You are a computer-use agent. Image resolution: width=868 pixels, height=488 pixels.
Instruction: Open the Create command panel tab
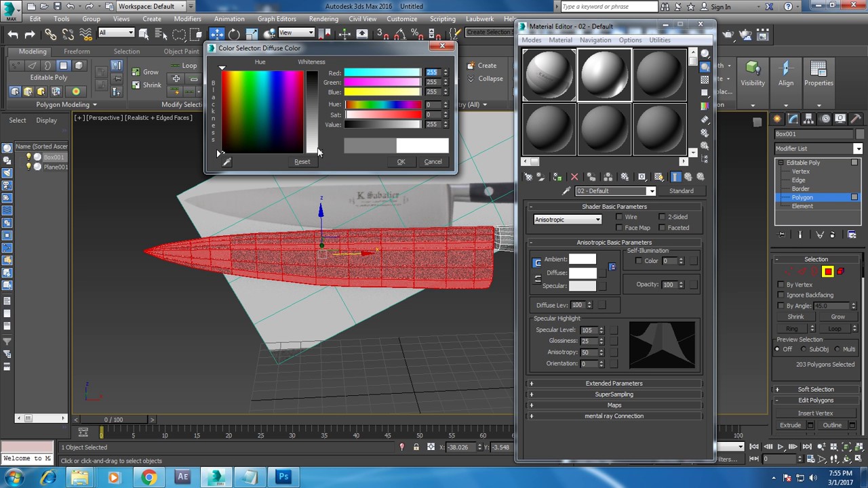coord(778,119)
